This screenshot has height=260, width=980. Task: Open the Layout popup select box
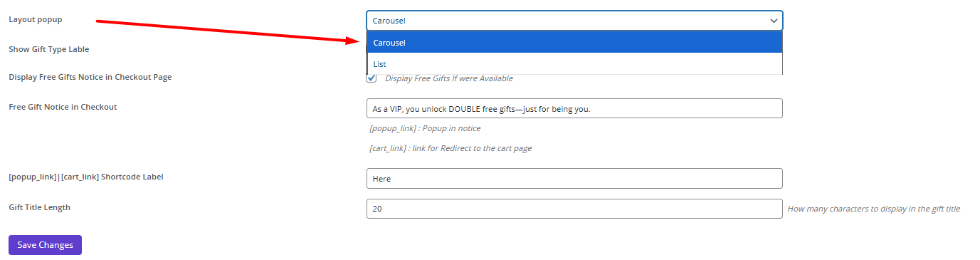click(x=574, y=21)
